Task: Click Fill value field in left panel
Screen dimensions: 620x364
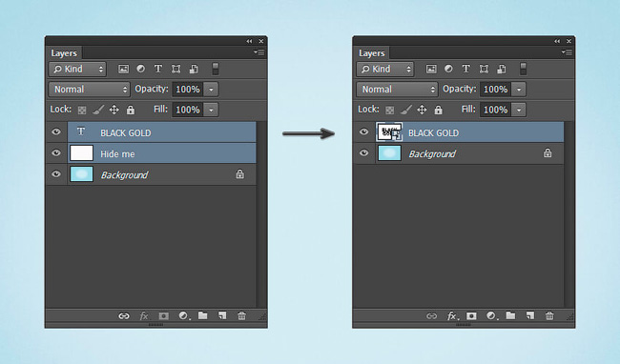Action: (x=188, y=110)
